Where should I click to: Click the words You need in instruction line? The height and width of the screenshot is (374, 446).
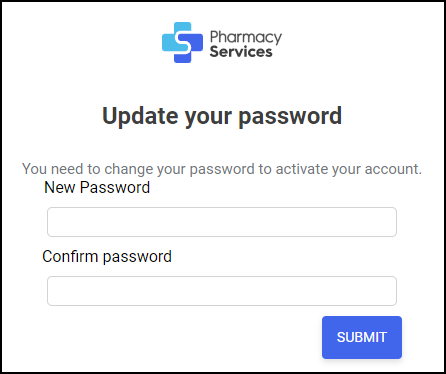point(53,169)
